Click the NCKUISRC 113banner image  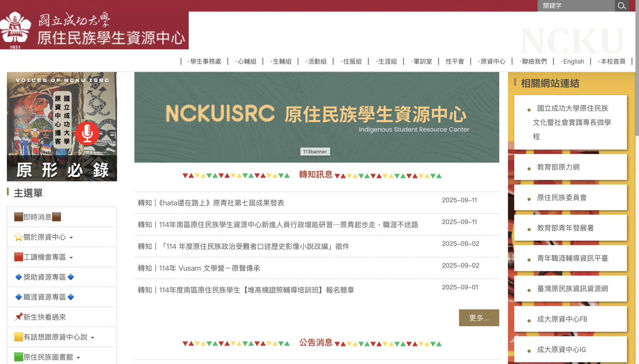click(x=317, y=117)
